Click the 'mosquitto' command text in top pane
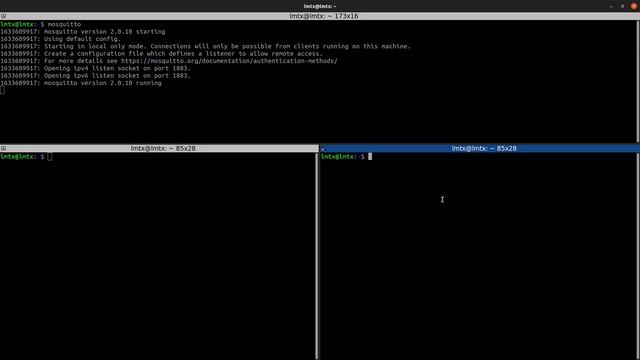The height and width of the screenshot is (360, 640). (64, 24)
